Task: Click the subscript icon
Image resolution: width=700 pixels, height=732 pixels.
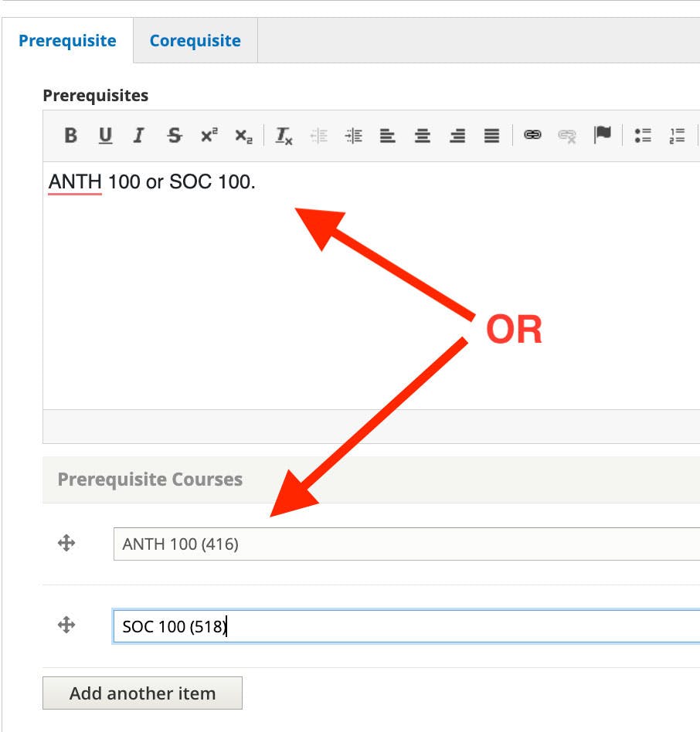Action: (243, 137)
